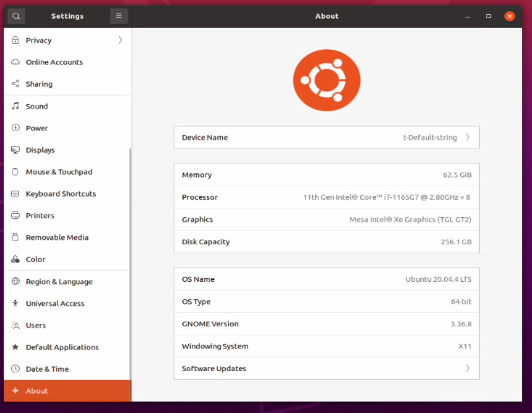Select the About panel entry
This screenshot has width=532, height=413.
[67, 391]
